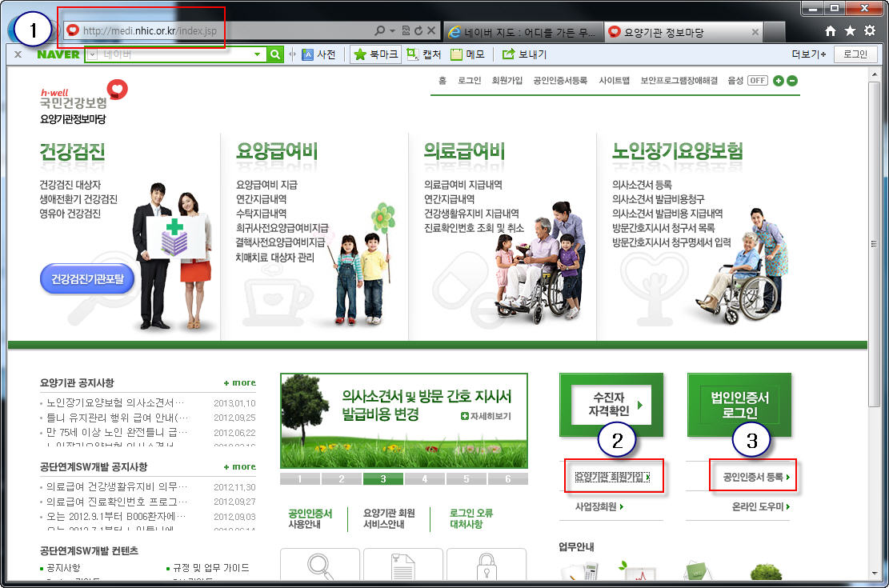
Task: Click the green plus zoom-in icon
Action: (779, 81)
